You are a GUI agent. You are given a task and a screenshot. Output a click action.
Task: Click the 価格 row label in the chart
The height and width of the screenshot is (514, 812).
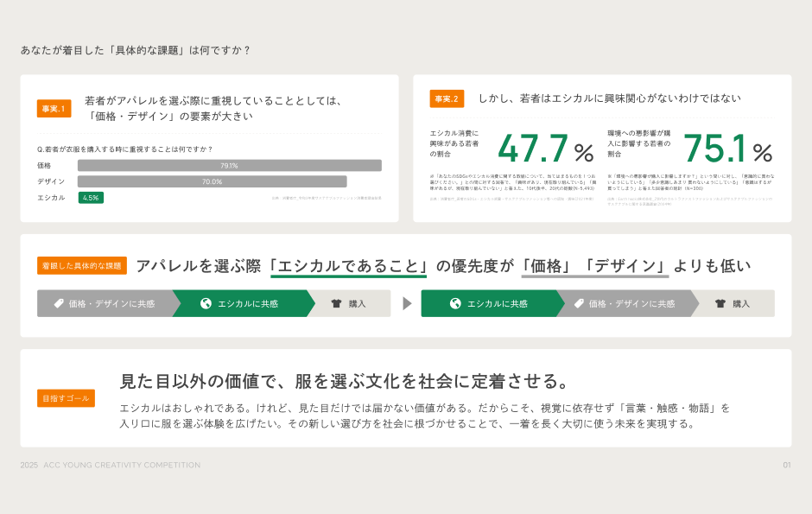point(44,166)
